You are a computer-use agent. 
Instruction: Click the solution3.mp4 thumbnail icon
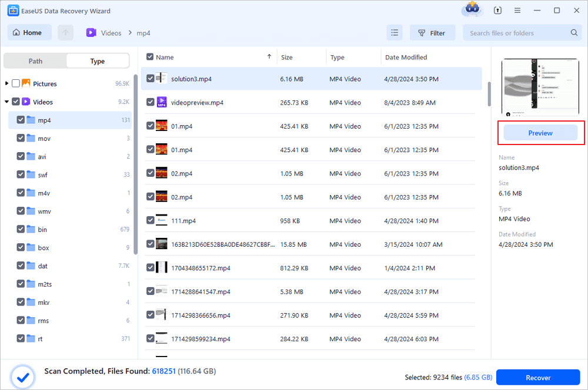coord(161,78)
